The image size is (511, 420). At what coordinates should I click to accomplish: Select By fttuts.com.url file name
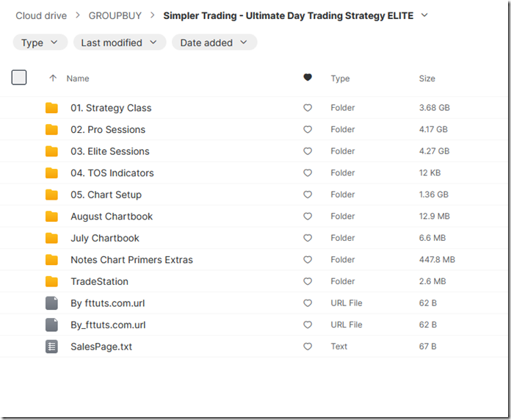108,303
